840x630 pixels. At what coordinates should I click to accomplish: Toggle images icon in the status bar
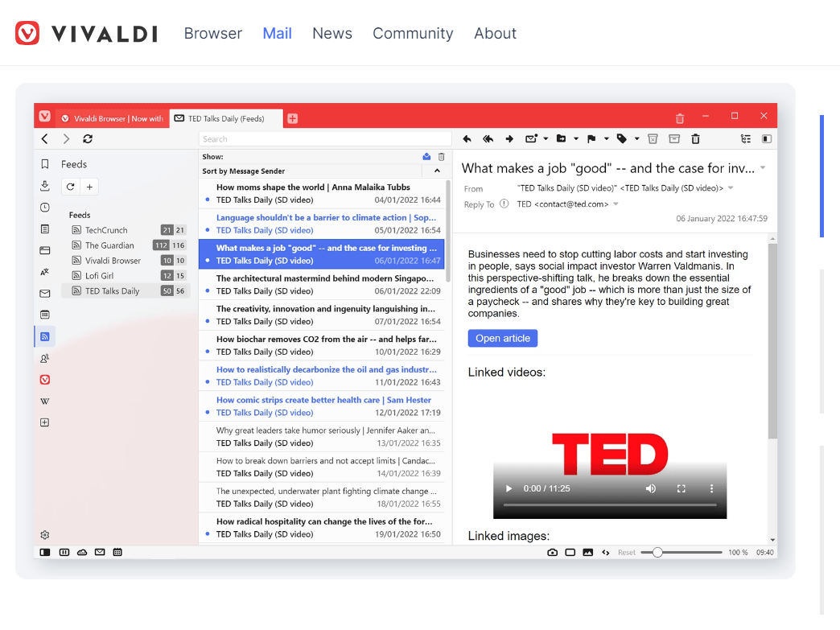587,552
